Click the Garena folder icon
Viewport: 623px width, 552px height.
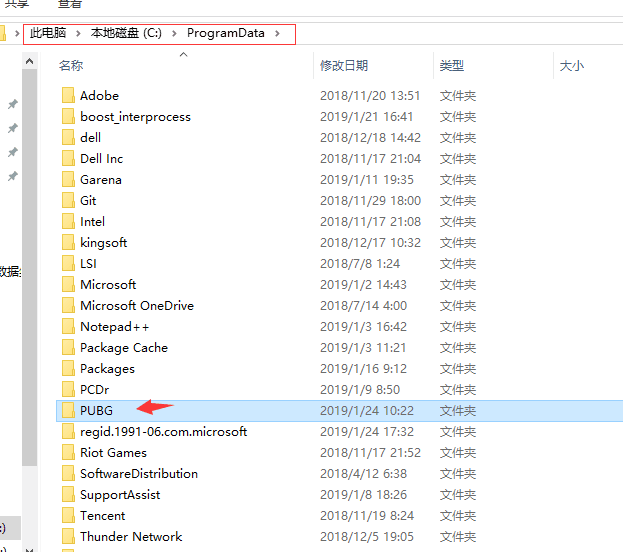[x=68, y=179]
